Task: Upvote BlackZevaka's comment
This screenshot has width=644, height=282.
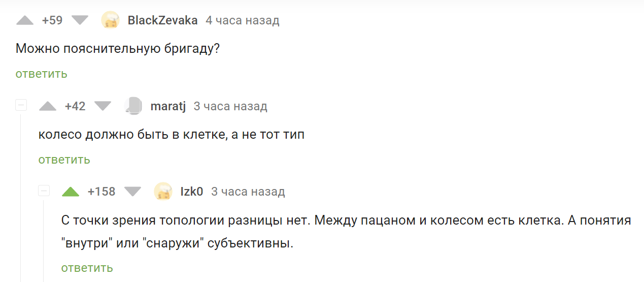Action: (24, 20)
